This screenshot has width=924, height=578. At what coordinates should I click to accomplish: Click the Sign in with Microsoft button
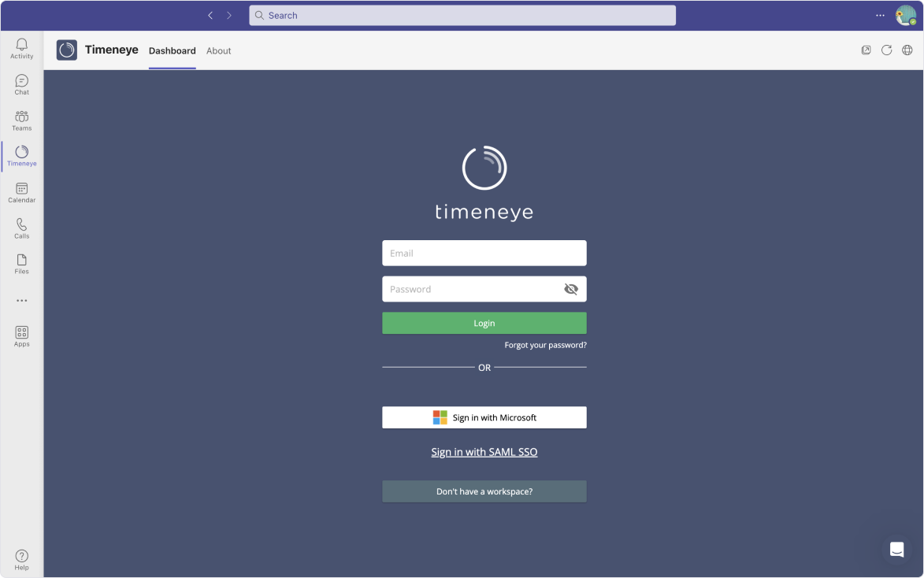(x=484, y=417)
